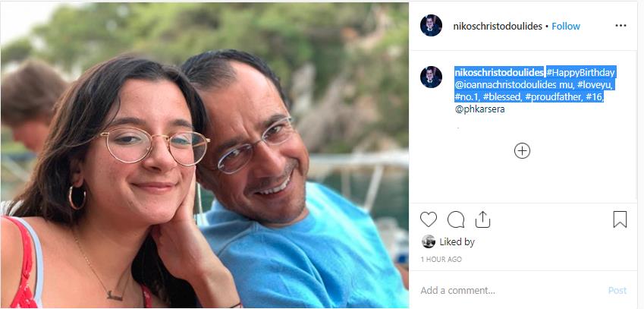Image resolution: width=644 pixels, height=309 pixels.
Task: Like the post with the heart icon
Action: (429, 220)
